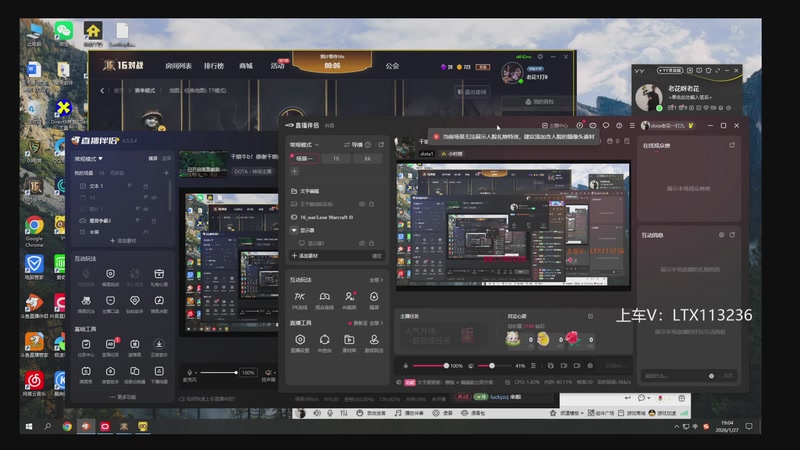Click microphone icon left of the 100% slider

click(x=406, y=366)
